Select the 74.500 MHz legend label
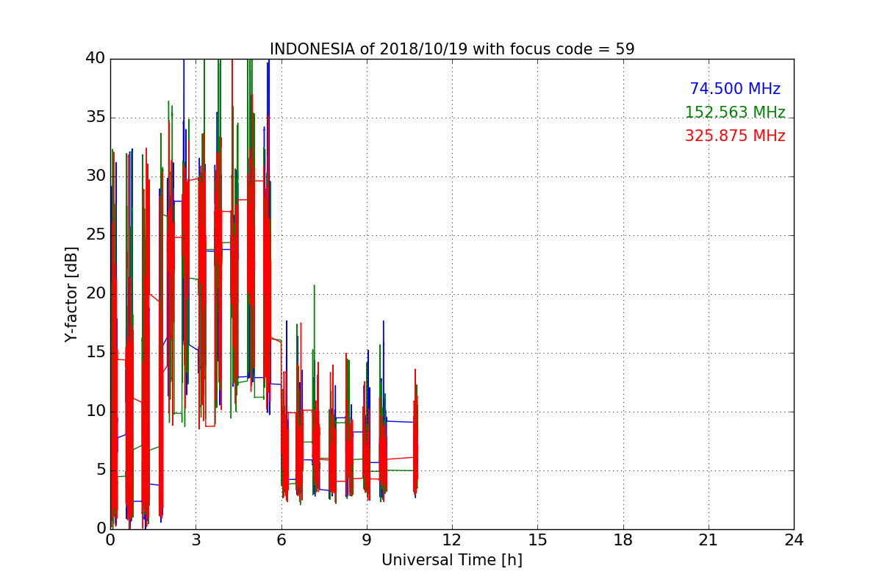This screenshot has width=882, height=588. click(x=735, y=89)
